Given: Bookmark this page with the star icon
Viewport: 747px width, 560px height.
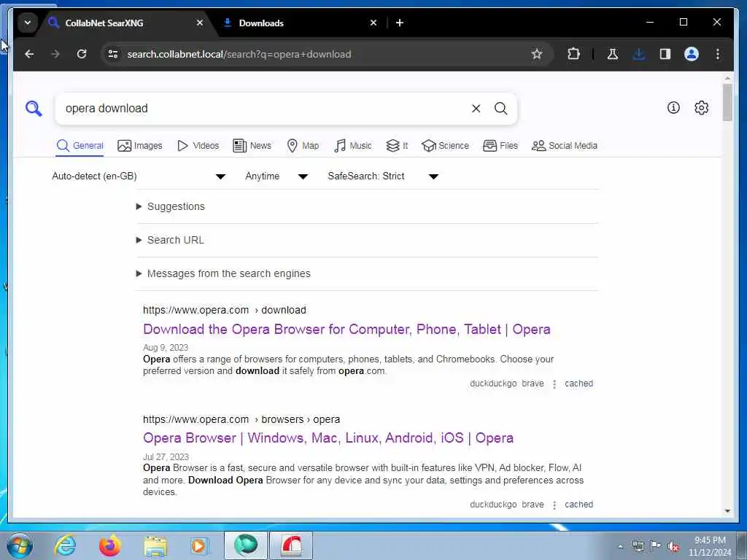Looking at the screenshot, I should (537, 54).
